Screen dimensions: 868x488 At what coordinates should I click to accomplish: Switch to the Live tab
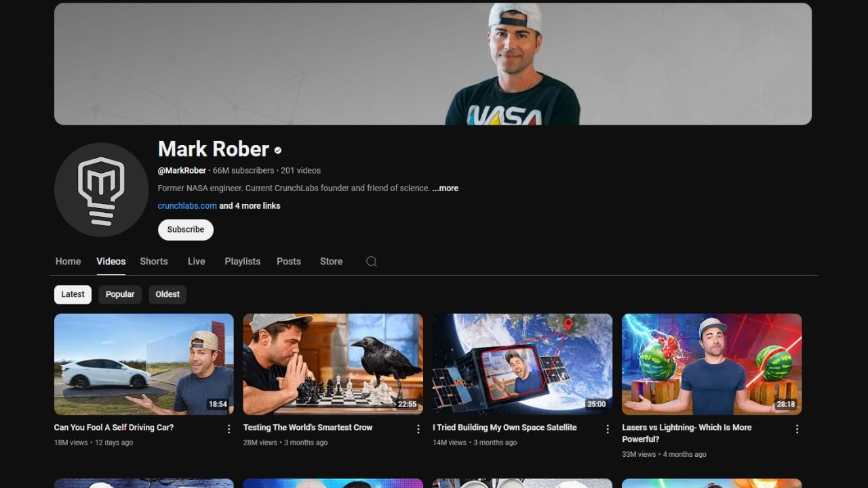click(197, 262)
